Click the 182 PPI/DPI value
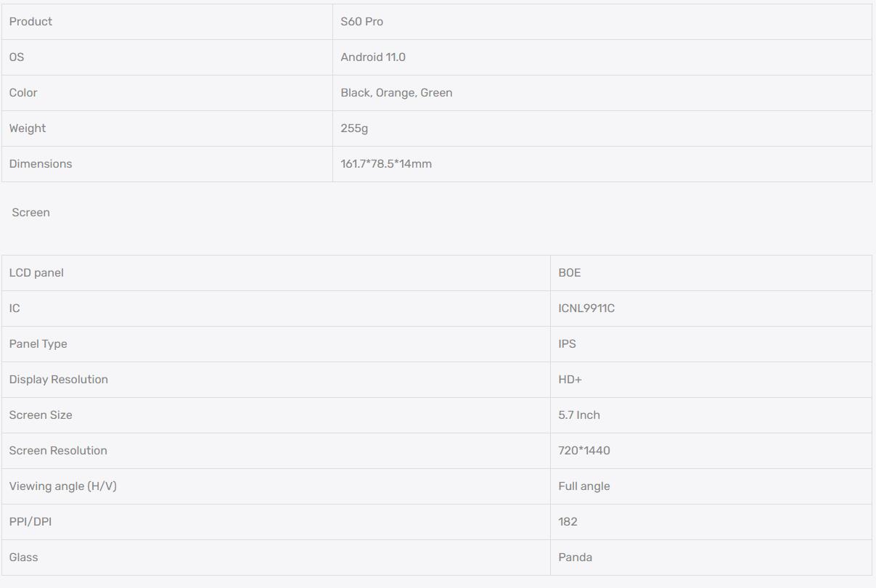The image size is (876, 588). point(568,522)
